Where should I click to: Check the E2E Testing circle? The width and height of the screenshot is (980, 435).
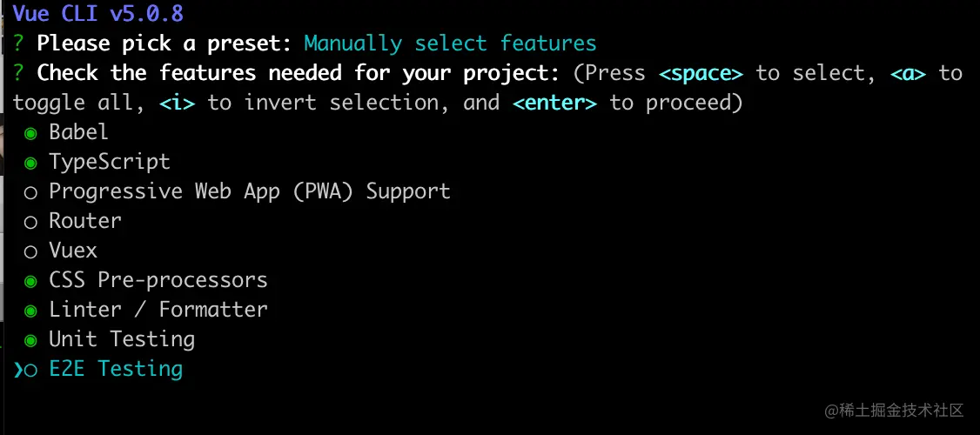point(31,370)
